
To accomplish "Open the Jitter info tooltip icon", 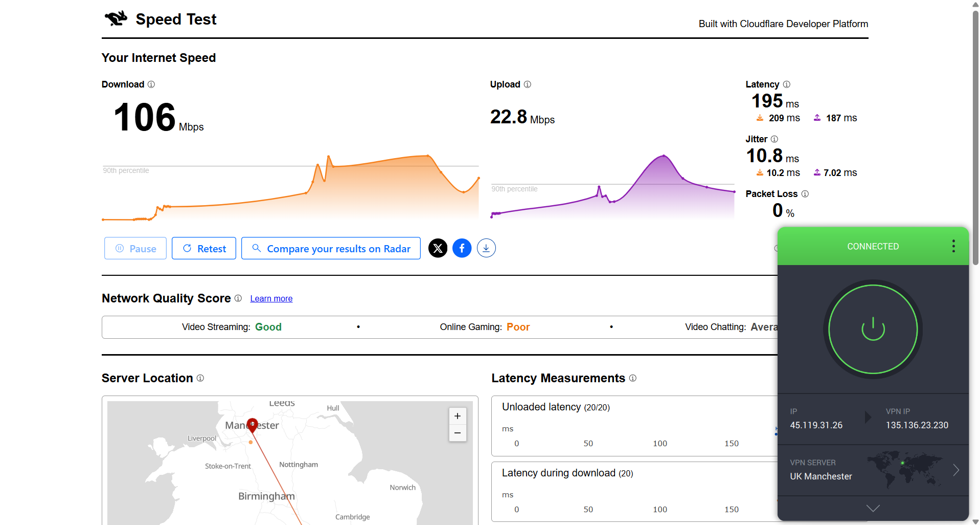I will pyautogui.click(x=774, y=139).
